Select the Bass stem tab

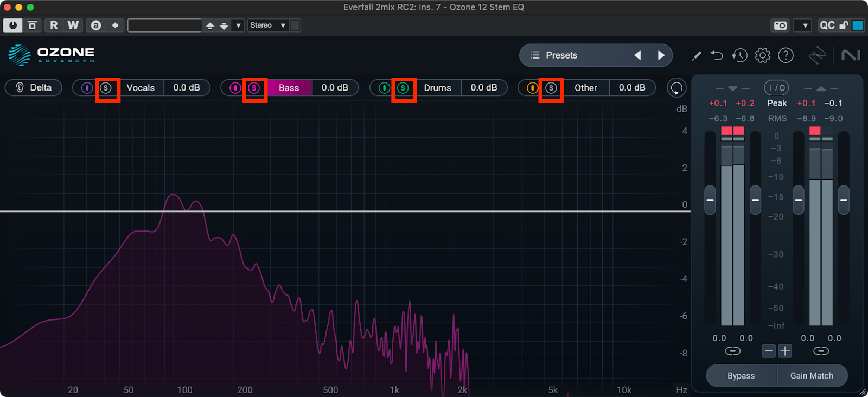[x=289, y=88]
